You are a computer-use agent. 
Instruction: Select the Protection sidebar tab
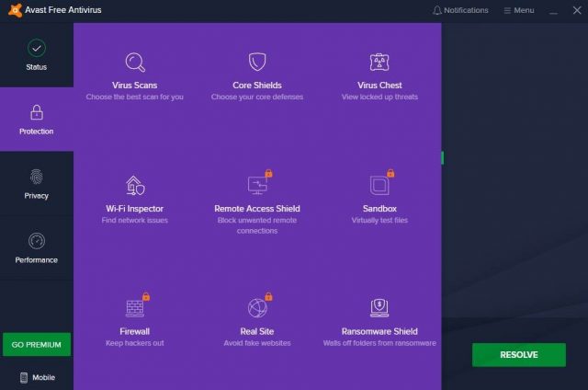coord(37,120)
